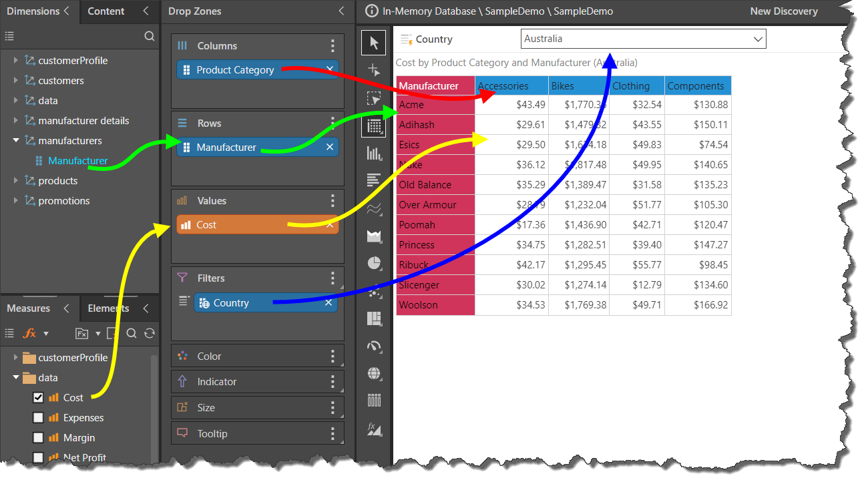Viewport: 868px width, 484px height.
Task: Open the Elements tab
Action: pyautogui.click(x=108, y=308)
